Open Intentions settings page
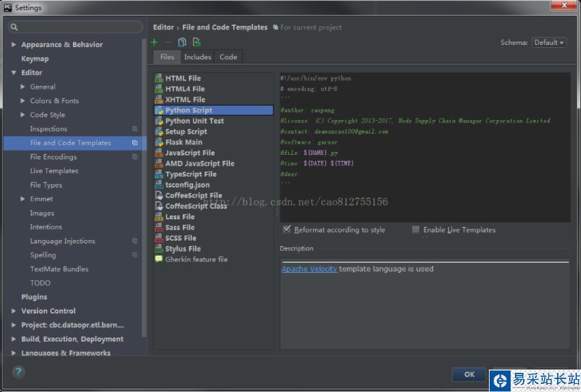This screenshot has width=581, height=392. point(46,227)
